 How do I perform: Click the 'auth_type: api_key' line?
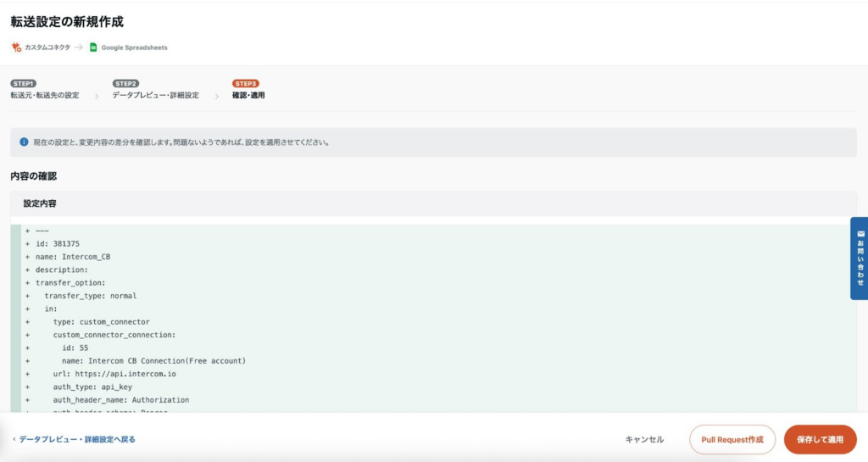92,387
